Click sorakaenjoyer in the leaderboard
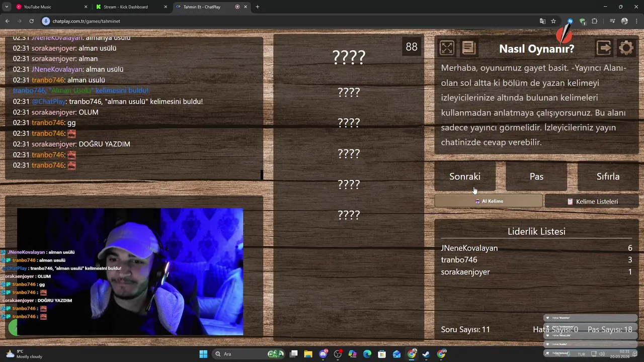The height and width of the screenshot is (362, 644). tap(465, 272)
